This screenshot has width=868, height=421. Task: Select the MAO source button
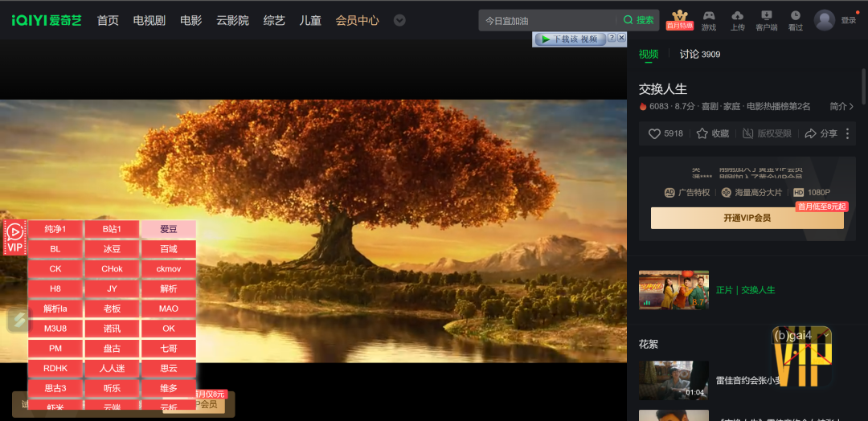(x=169, y=309)
